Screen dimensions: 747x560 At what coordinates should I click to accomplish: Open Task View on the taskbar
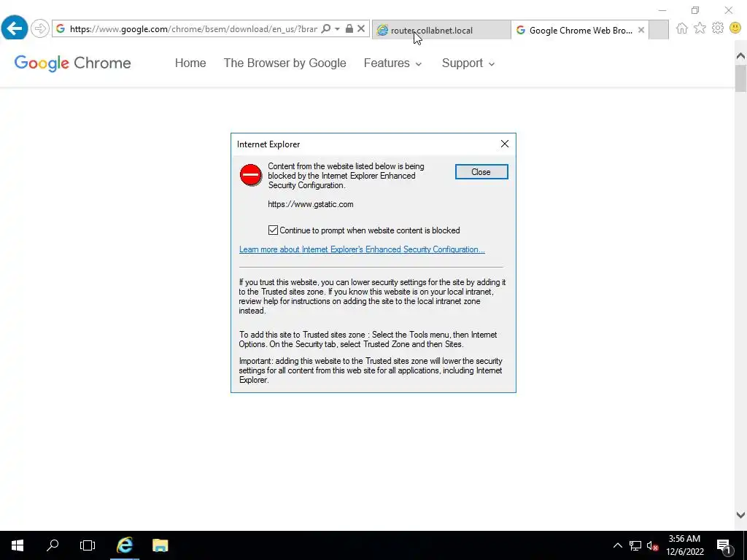tap(88, 545)
